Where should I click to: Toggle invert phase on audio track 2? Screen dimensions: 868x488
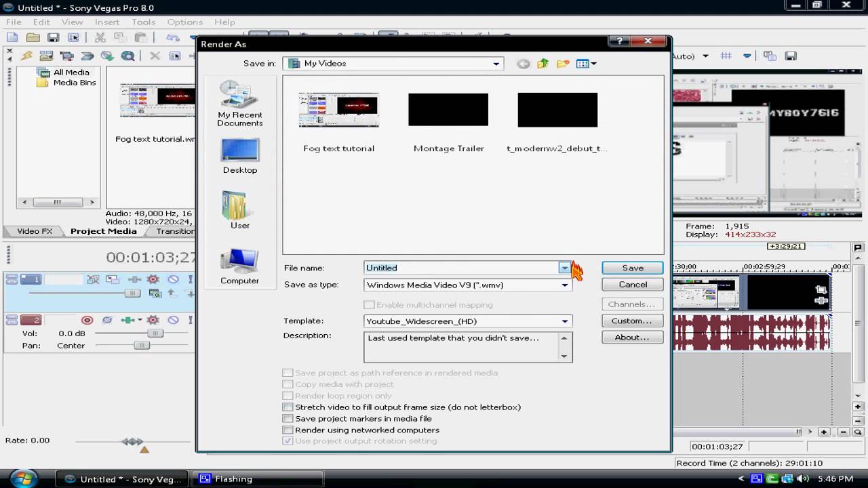click(x=107, y=320)
